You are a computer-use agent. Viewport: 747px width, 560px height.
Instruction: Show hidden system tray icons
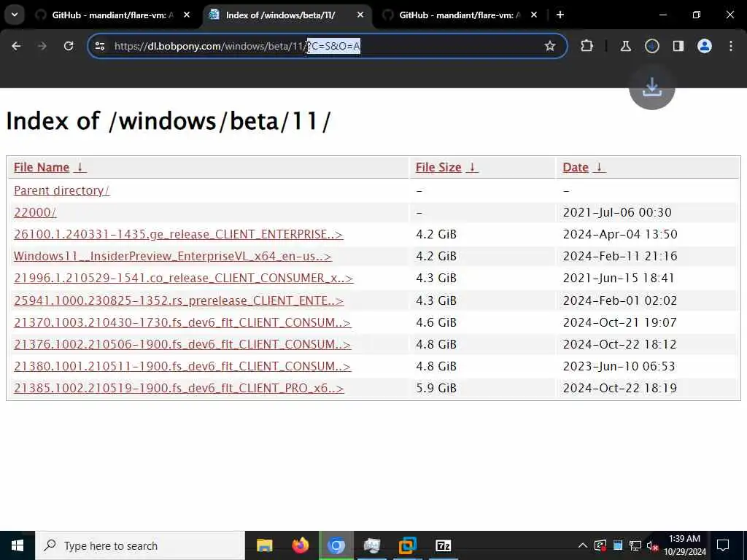click(582, 545)
